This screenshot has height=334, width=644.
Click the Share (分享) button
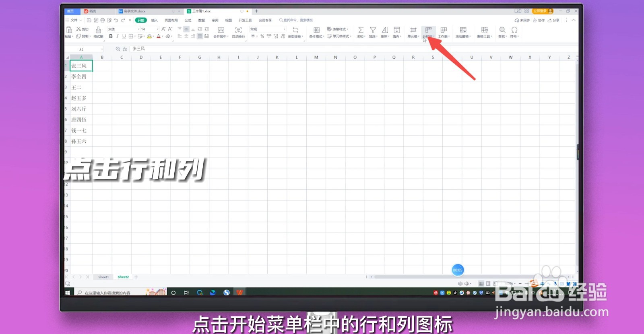(x=554, y=20)
